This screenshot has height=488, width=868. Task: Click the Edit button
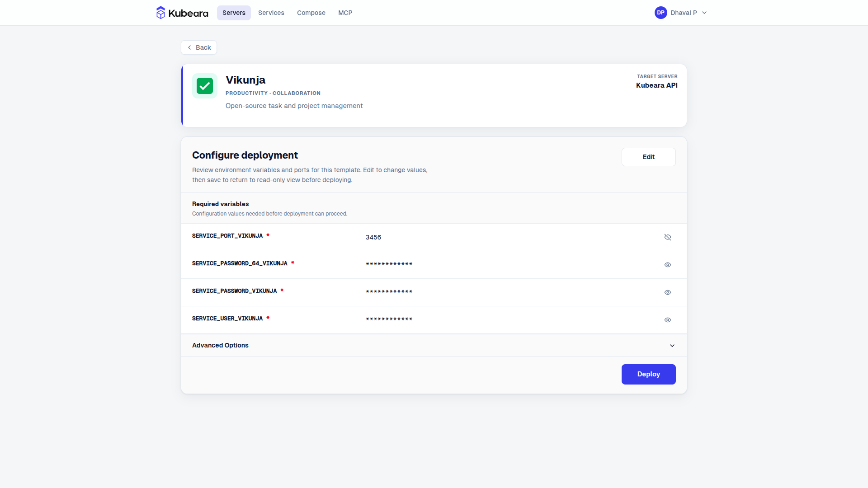pos(649,157)
